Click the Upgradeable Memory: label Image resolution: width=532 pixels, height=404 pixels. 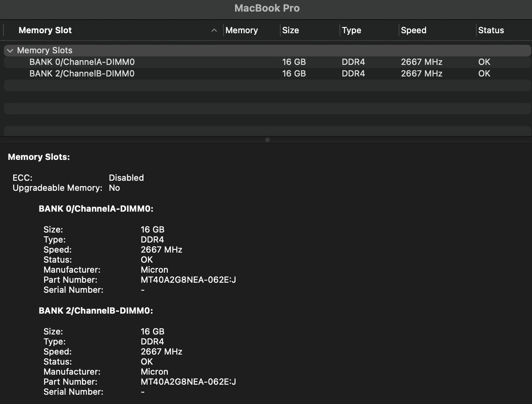[57, 188]
